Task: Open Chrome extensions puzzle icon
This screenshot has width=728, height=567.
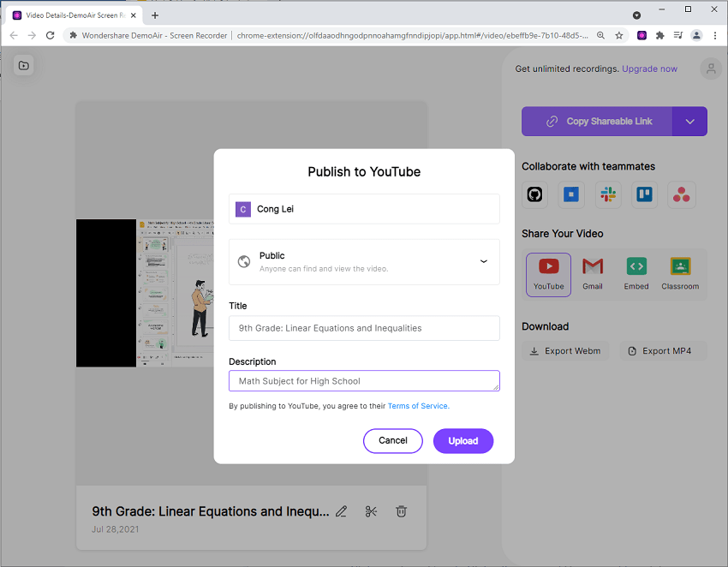Action: [659, 35]
